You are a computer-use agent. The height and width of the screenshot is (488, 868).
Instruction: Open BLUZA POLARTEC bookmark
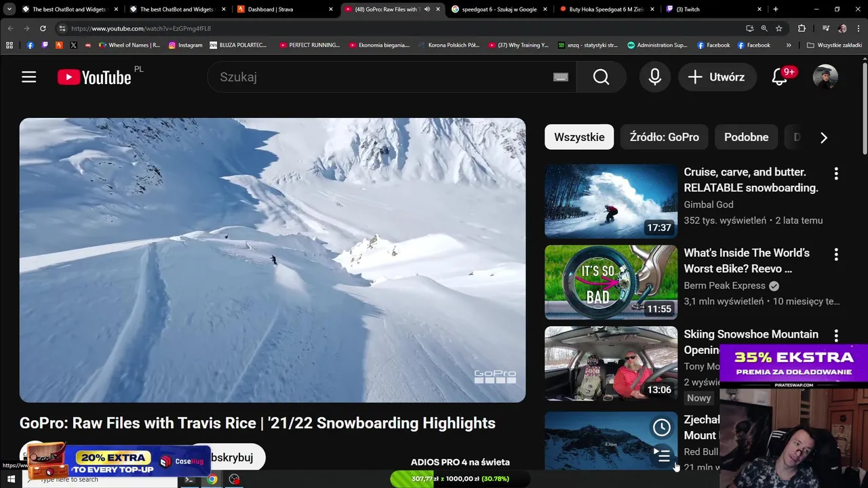pos(238,45)
